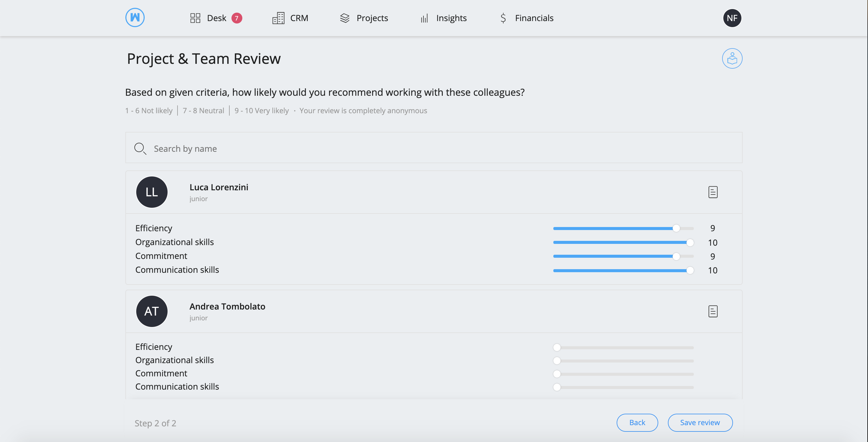Open the NF user avatar menu
This screenshot has height=442, width=868.
click(x=732, y=18)
